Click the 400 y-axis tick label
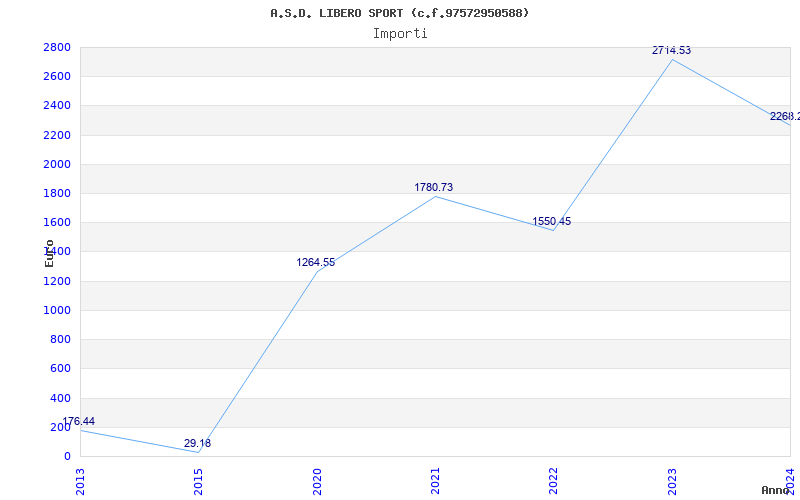Screen dimensions: 800x500 click(61, 398)
